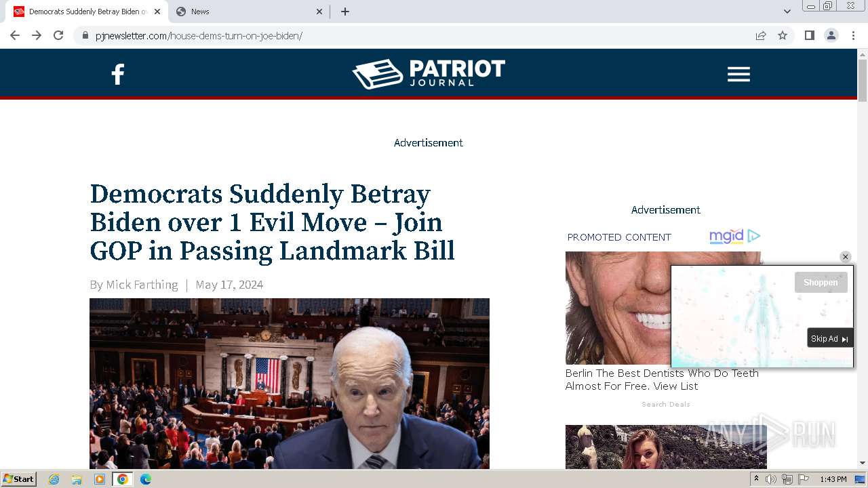
Task: Click the author name Mick Farthing
Action: tap(142, 285)
